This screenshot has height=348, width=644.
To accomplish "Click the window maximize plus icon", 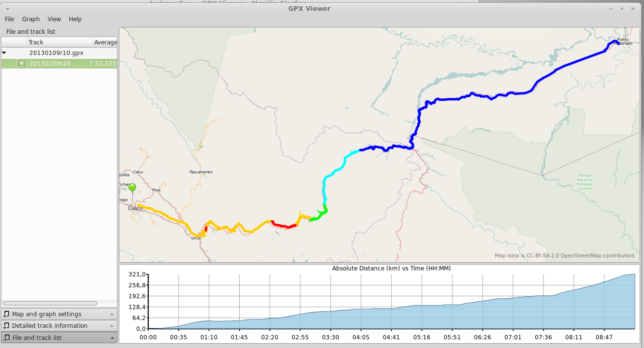I will tap(622, 9).
